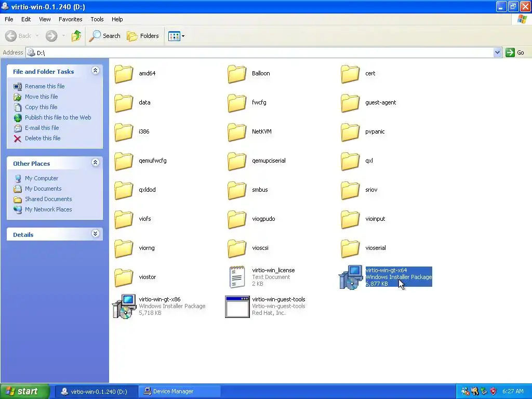Click the virtio-win-0.1.240 (D:) taskbar button
Image resolution: width=532 pixels, height=399 pixels.
pyautogui.click(x=96, y=392)
